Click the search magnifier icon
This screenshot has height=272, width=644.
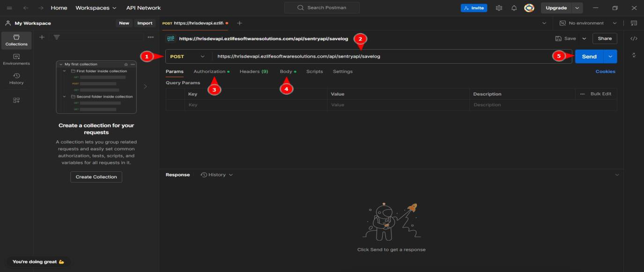301,8
